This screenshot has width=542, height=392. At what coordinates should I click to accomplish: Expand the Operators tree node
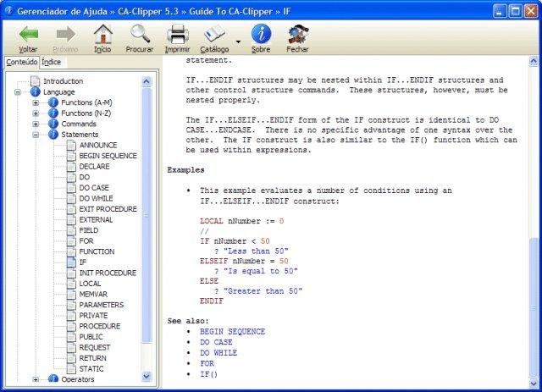click(x=36, y=379)
